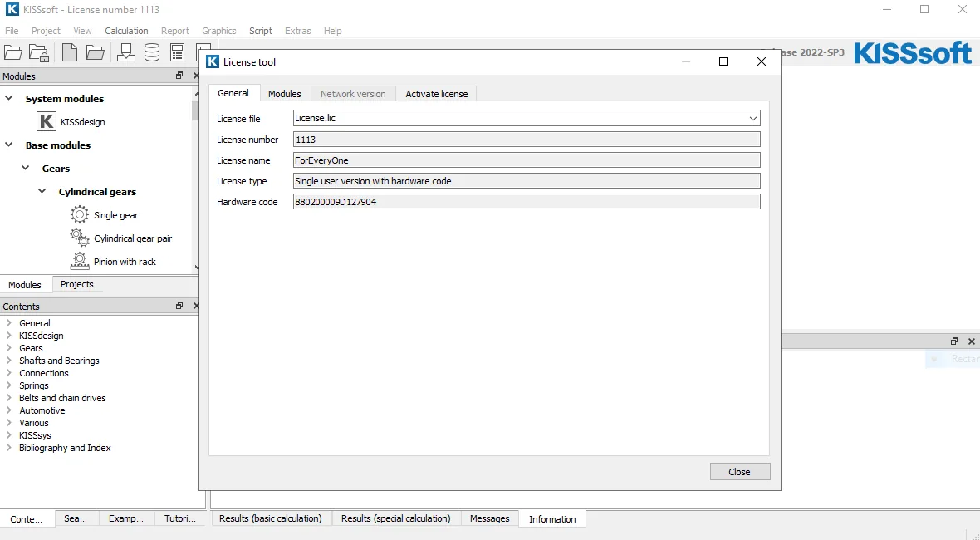Click the Hardware code field
The height and width of the screenshot is (540, 980).
point(527,201)
